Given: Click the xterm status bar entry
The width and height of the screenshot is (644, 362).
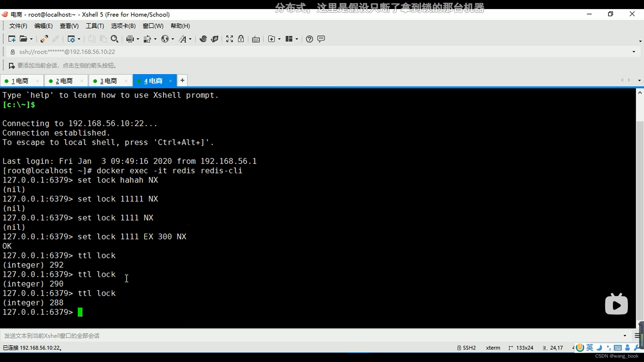Looking at the screenshot, I should tap(493, 348).
